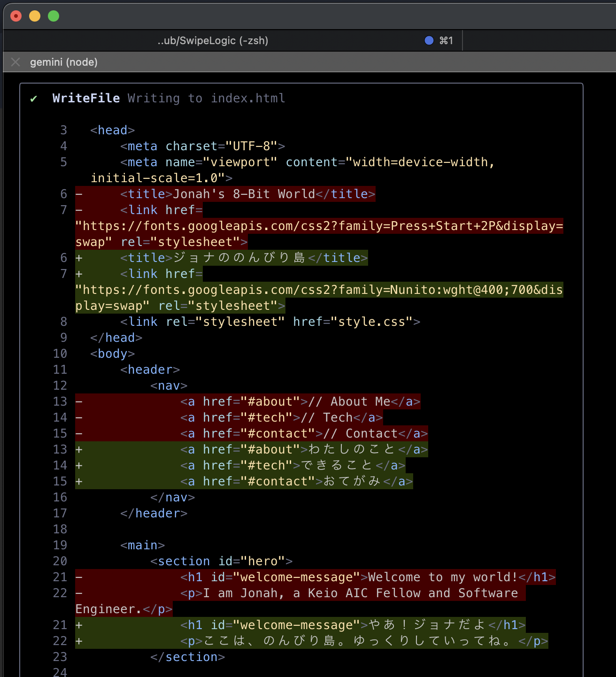Click the green zoom window button
This screenshot has width=616, height=677.
(x=54, y=16)
